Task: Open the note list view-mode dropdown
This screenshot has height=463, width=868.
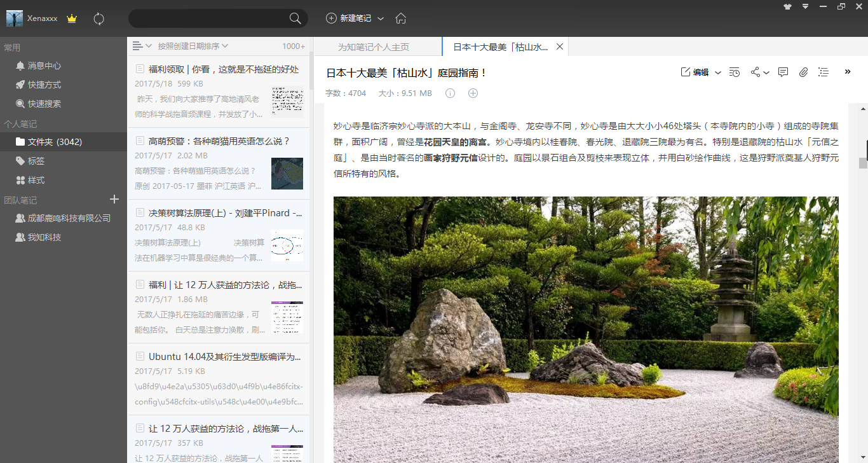Action: tap(142, 46)
